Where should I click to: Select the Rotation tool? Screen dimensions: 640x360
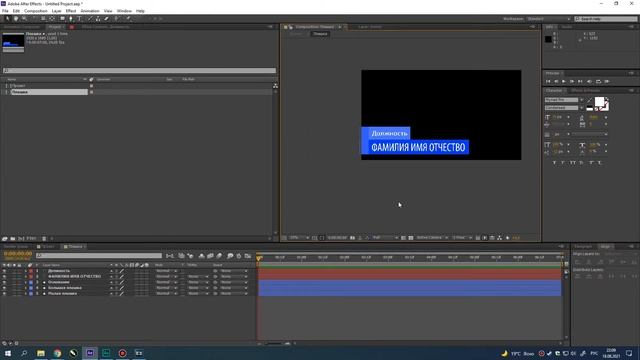34,18
